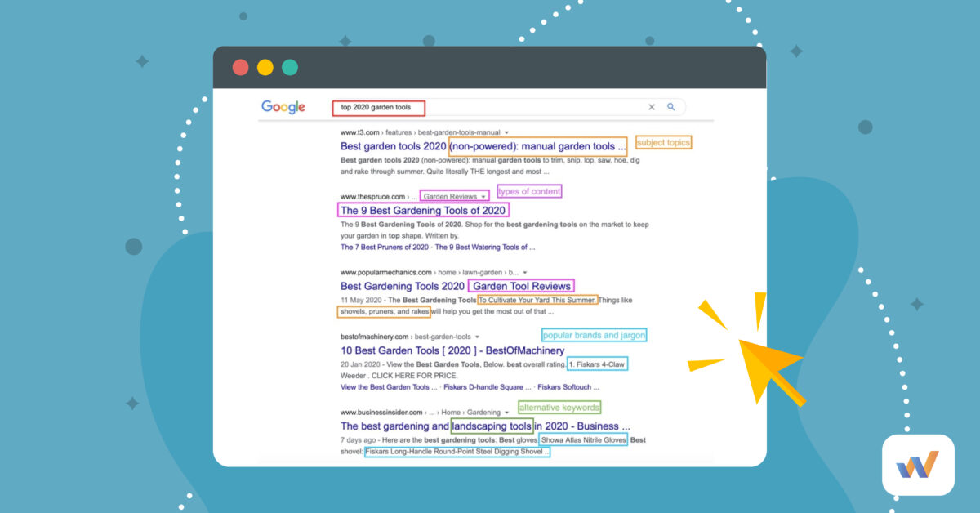980x513 pixels.
Task: Click the red browser window dot
Action: (x=240, y=68)
